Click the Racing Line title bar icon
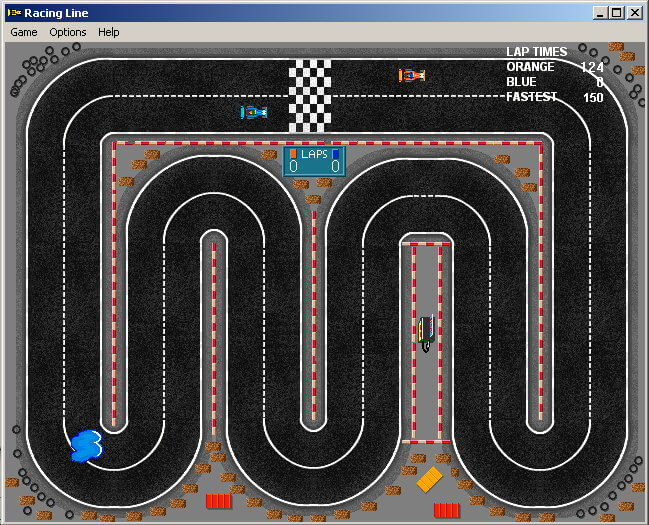 pyautogui.click(x=14, y=13)
